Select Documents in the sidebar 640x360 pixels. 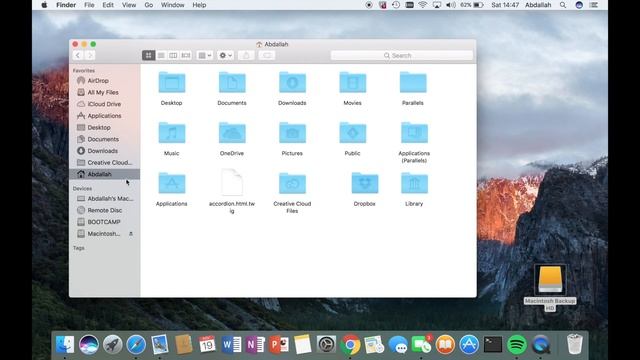(104, 139)
